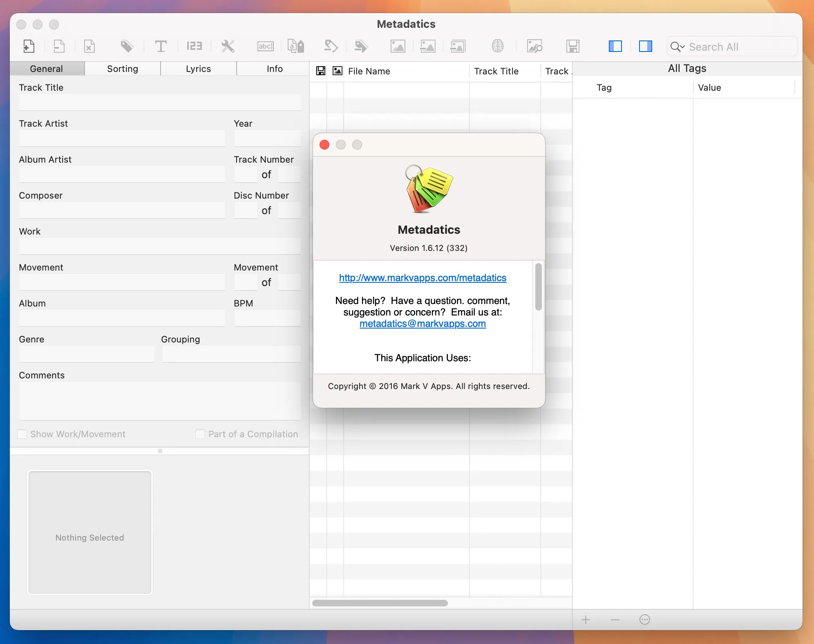The image size is (814, 644).
Task: Click the clear files document-X icon
Action: click(89, 46)
